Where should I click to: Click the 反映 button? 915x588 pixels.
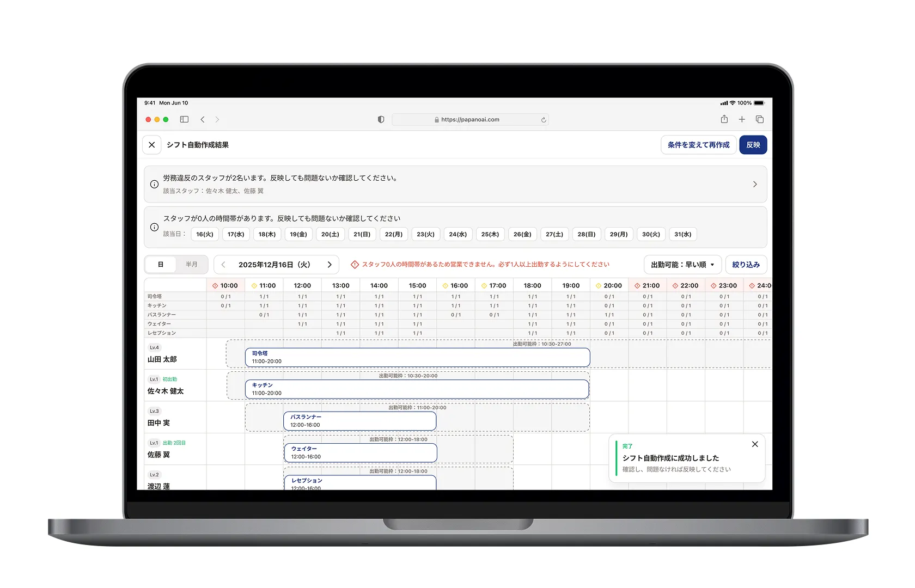point(753,145)
